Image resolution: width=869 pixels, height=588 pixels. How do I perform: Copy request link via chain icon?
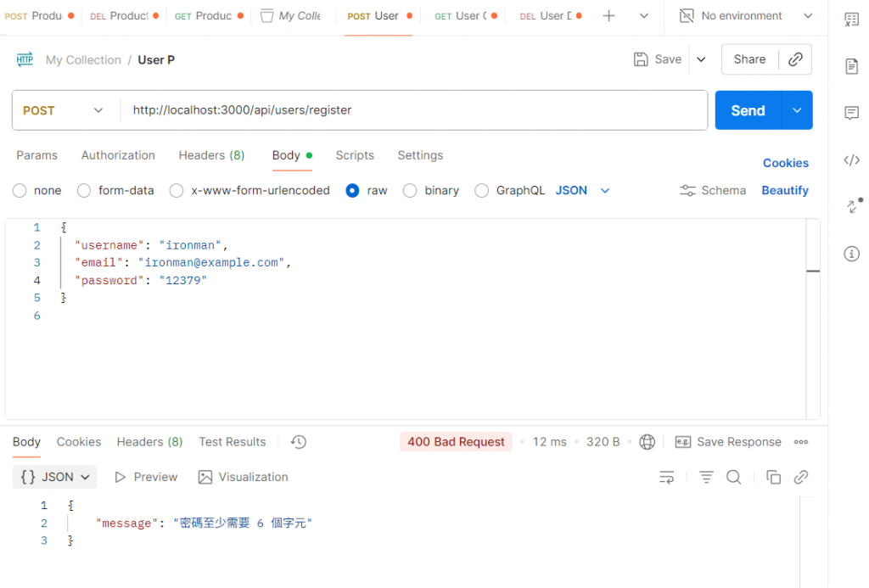click(795, 59)
